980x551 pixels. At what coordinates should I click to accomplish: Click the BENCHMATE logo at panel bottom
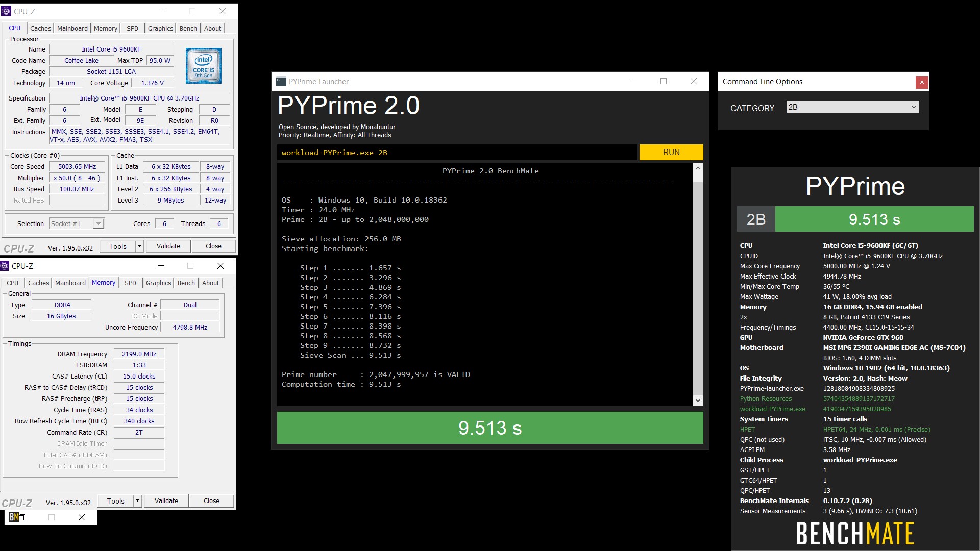(x=855, y=534)
